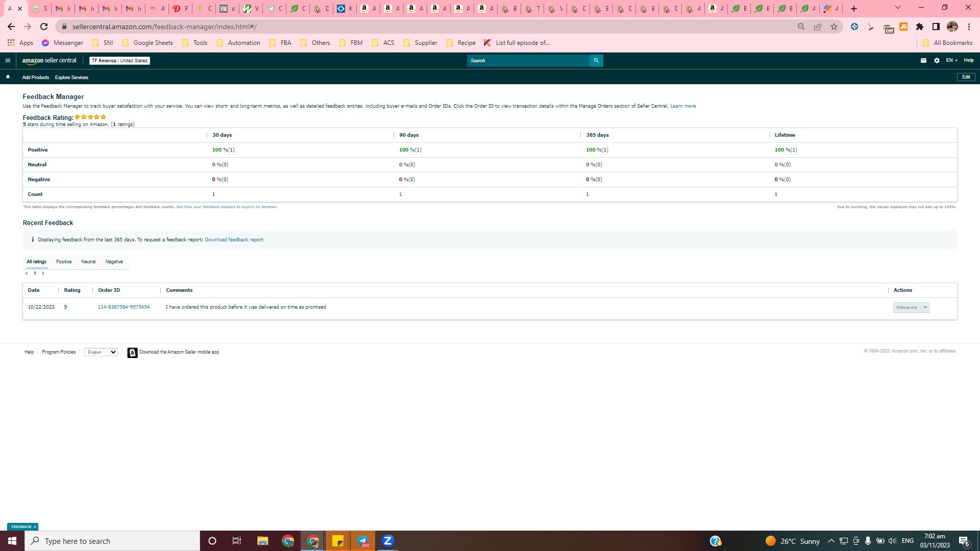Open the Messenger bookmark
This screenshot has height=551, width=980.
[62, 43]
